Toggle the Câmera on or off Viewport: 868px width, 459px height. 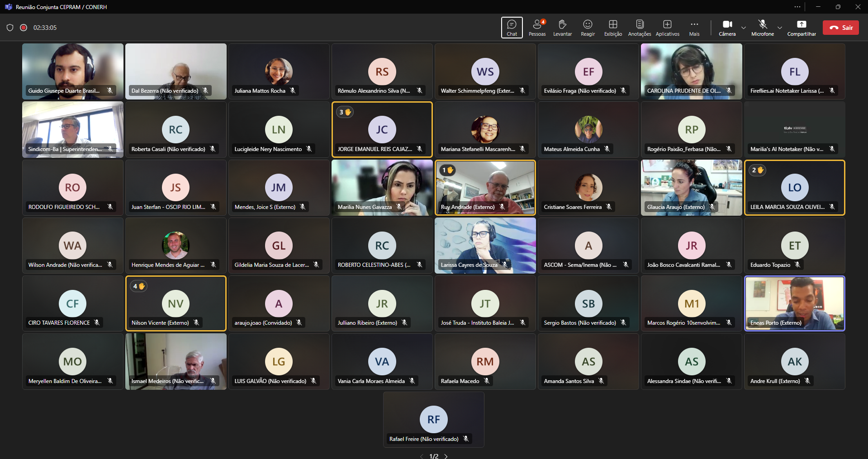pos(727,28)
